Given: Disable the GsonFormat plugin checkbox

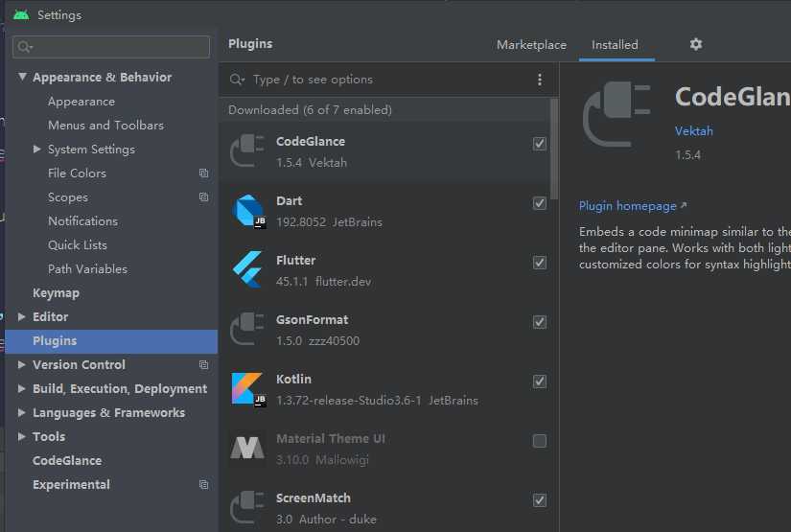Looking at the screenshot, I should (539, 322).
